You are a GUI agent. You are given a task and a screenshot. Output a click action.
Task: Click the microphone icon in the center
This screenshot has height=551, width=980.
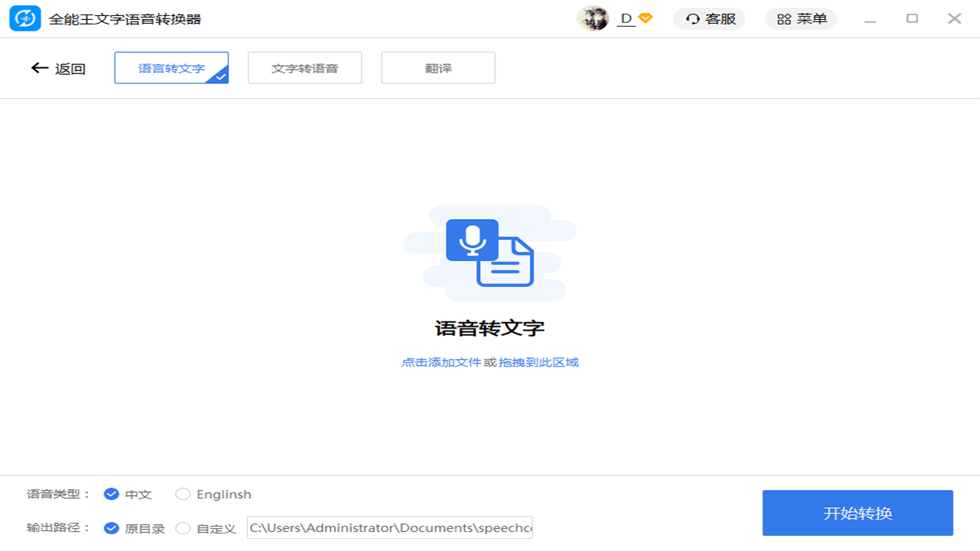tap(472, 240)
